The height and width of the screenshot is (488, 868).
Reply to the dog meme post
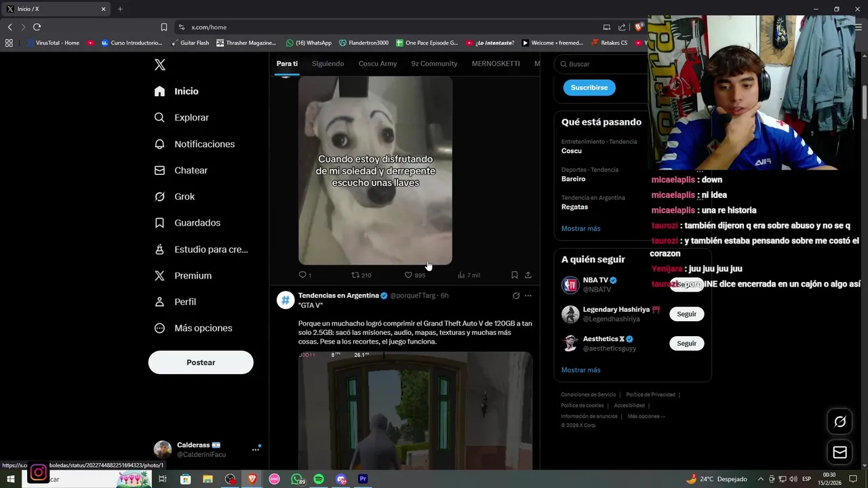(x=304, y=275)
